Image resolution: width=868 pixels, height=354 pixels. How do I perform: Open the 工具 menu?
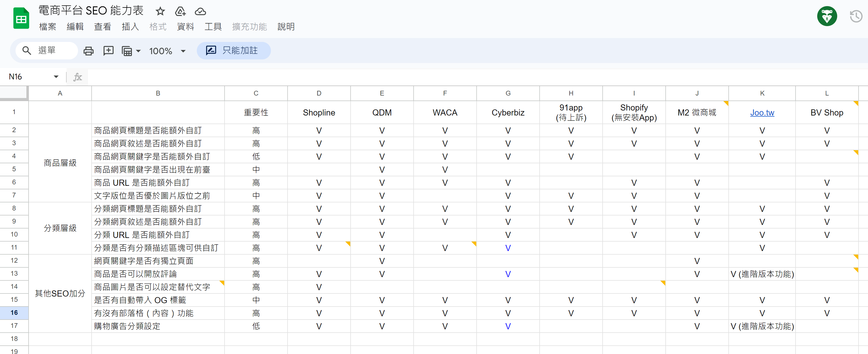click(x=213, y=27)
